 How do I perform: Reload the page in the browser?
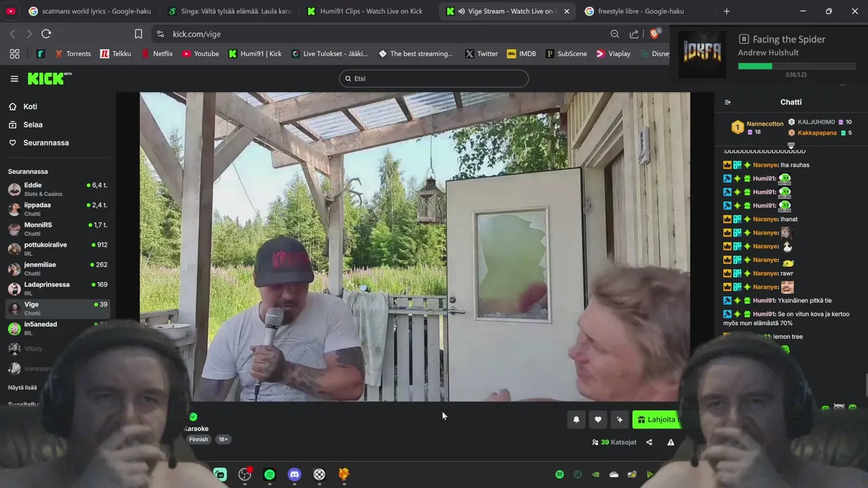[46, 34]
